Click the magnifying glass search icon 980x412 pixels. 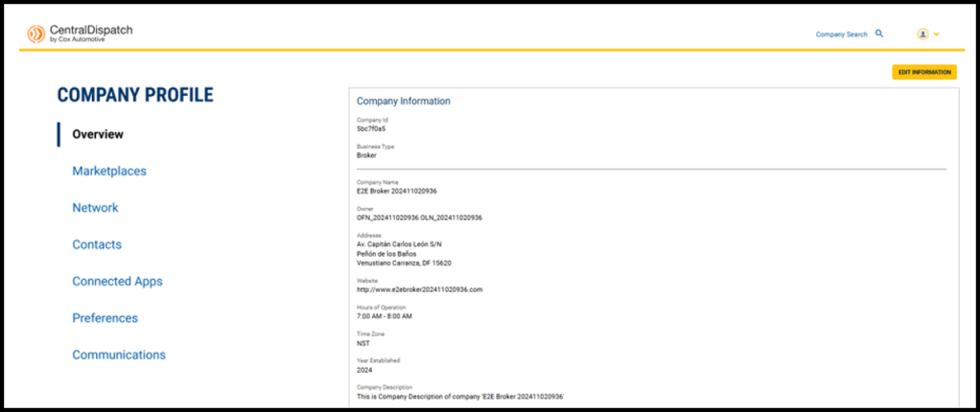click(x=879, y=34)
